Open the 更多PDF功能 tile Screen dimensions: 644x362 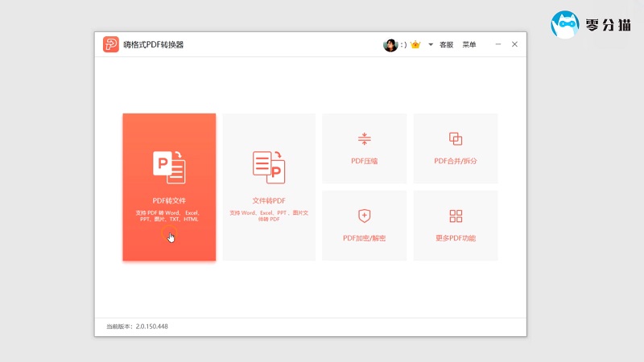pos(456,226)
